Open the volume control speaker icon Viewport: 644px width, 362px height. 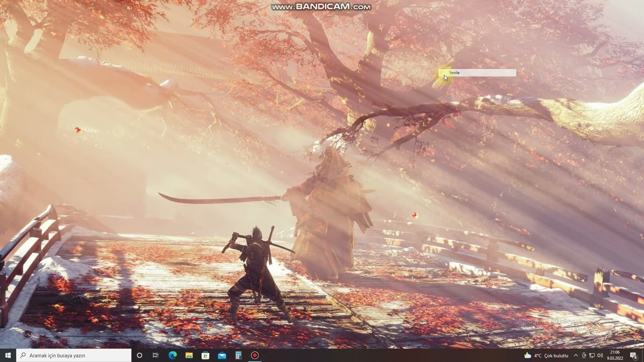click(600, 355)
